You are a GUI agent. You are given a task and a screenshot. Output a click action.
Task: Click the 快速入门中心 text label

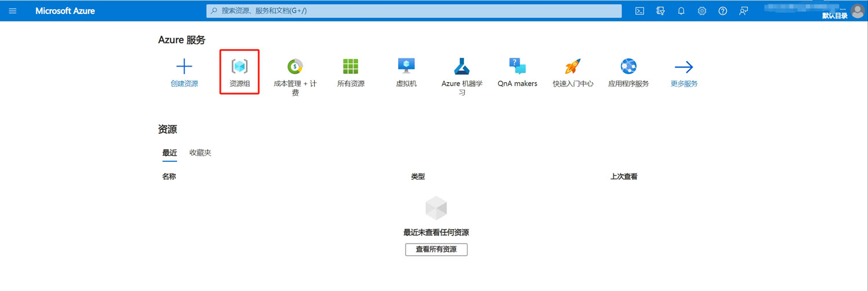point(573,84)
